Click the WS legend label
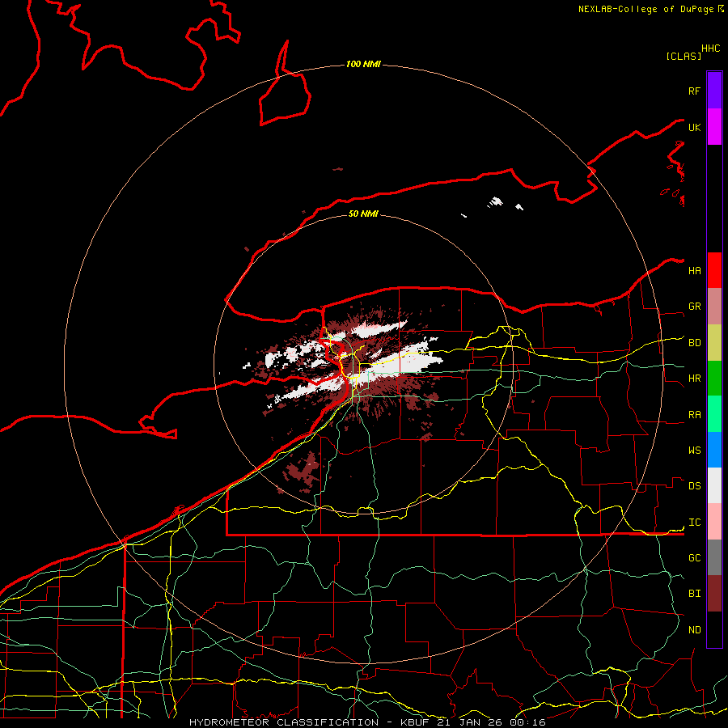Screen dimensions: 728x728 pyautogui.click(x=695, y=451)
